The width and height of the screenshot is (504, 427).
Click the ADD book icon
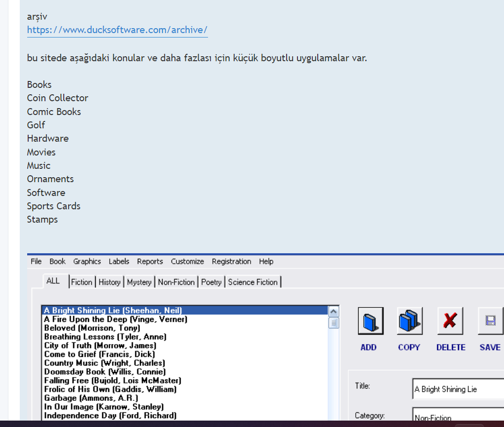pyautogui.click(x=371, y=321)
